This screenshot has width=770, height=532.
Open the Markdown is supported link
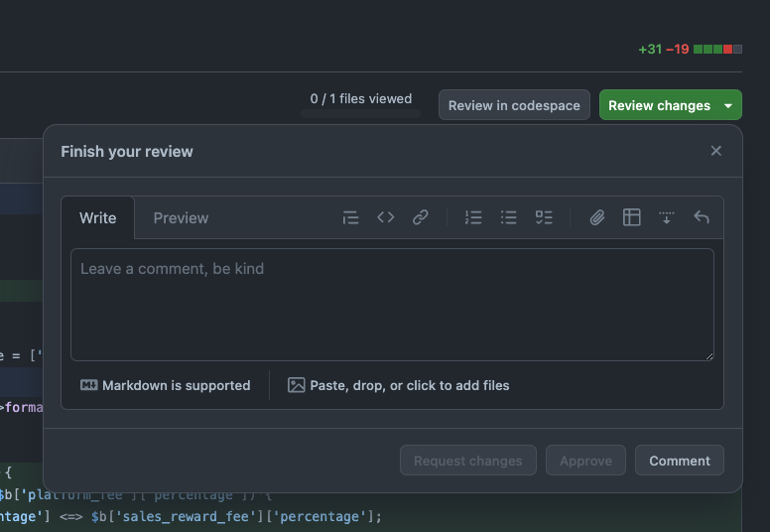[x=166, y=386]
